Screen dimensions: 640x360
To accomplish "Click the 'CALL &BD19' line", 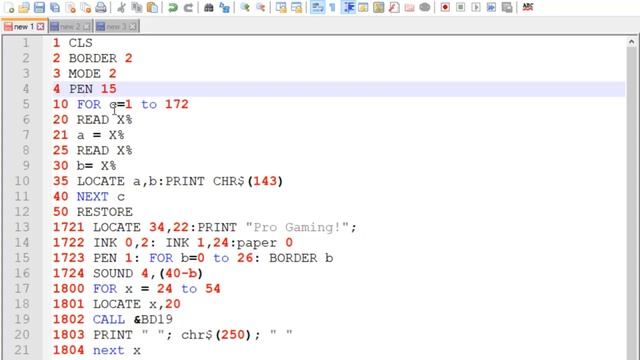I will (x=113, y=320).
